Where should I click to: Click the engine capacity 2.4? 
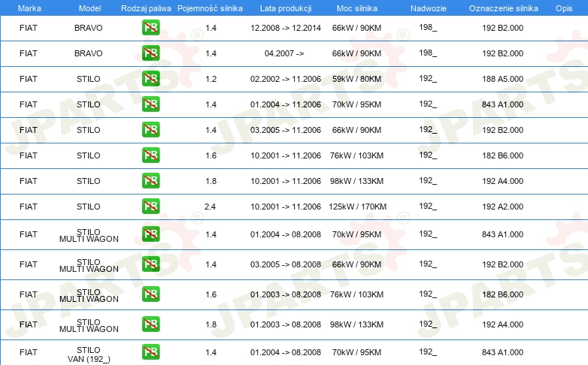pos(210,206)
